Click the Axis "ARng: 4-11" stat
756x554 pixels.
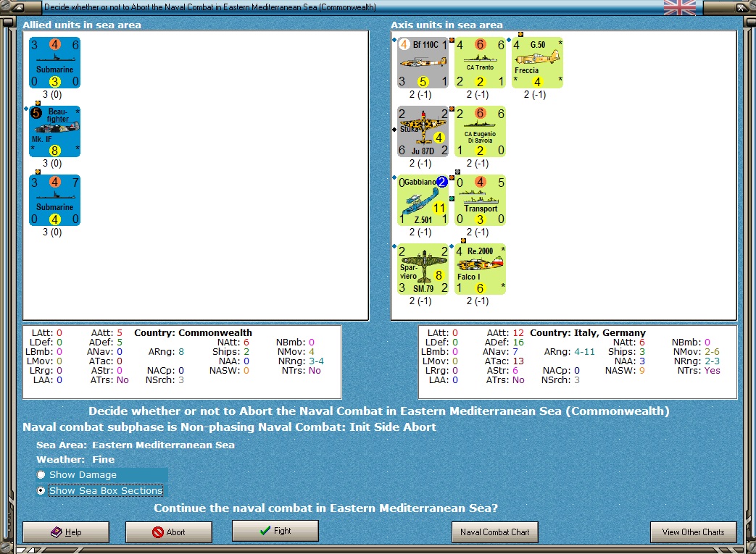tap(570, 352)
